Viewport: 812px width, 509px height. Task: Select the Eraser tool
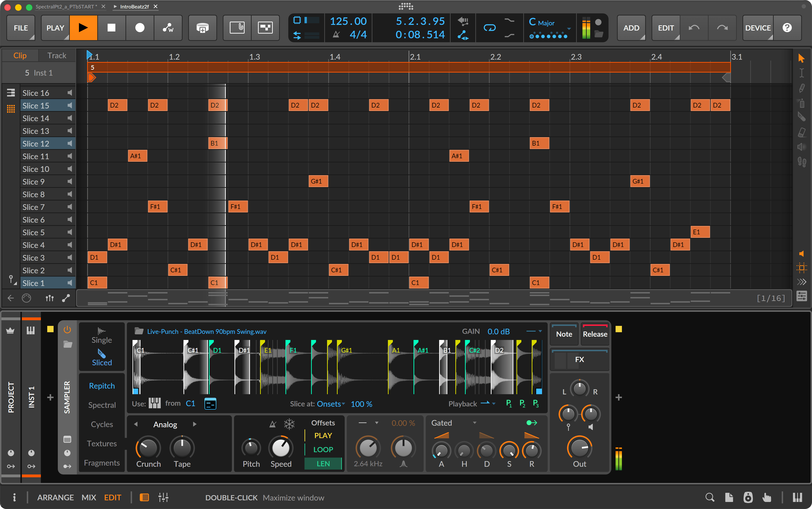(x=802, y=132)
